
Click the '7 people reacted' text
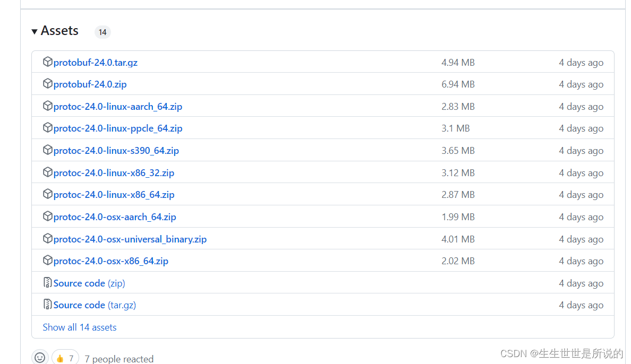pyautogui.click(x=119, y=359)
